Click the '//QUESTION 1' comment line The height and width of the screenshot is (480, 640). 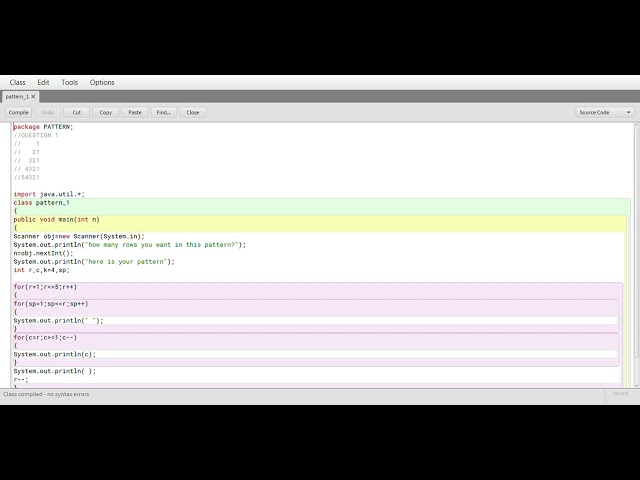point(36,135)
